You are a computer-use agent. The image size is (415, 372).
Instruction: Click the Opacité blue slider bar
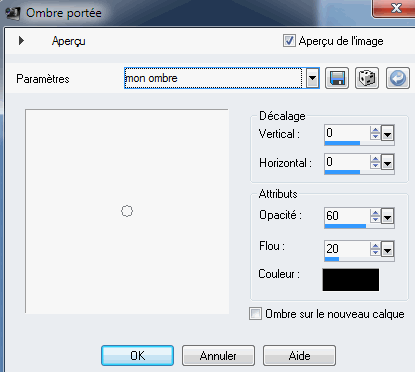[345, 226]
